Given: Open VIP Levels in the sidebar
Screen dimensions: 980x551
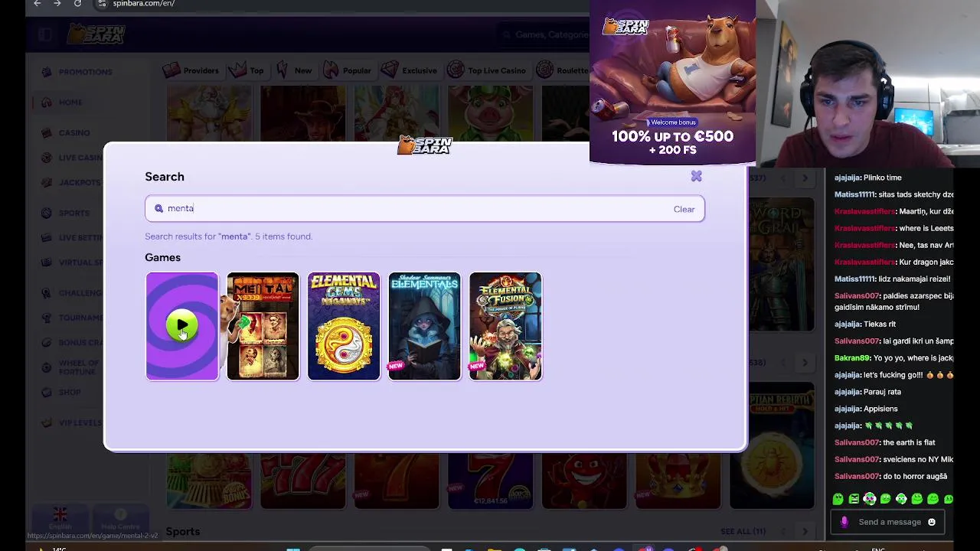Looking at the screenshot, I should tap(80, 422).
